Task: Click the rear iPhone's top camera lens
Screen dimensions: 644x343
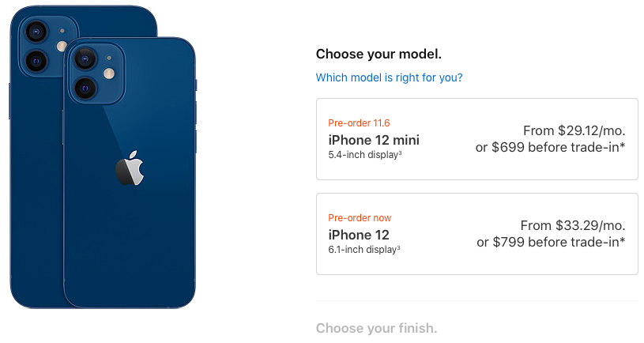Action: coord(36,32)
